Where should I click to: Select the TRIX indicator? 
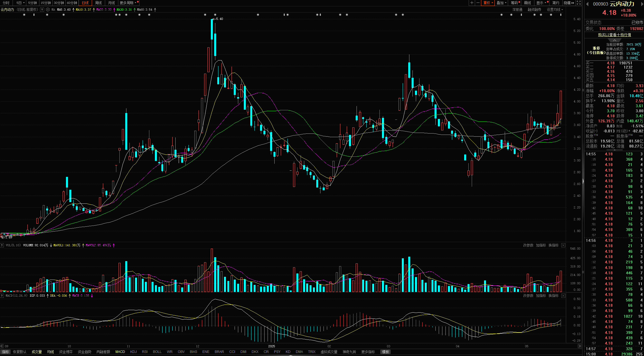[x=312, y=352]
